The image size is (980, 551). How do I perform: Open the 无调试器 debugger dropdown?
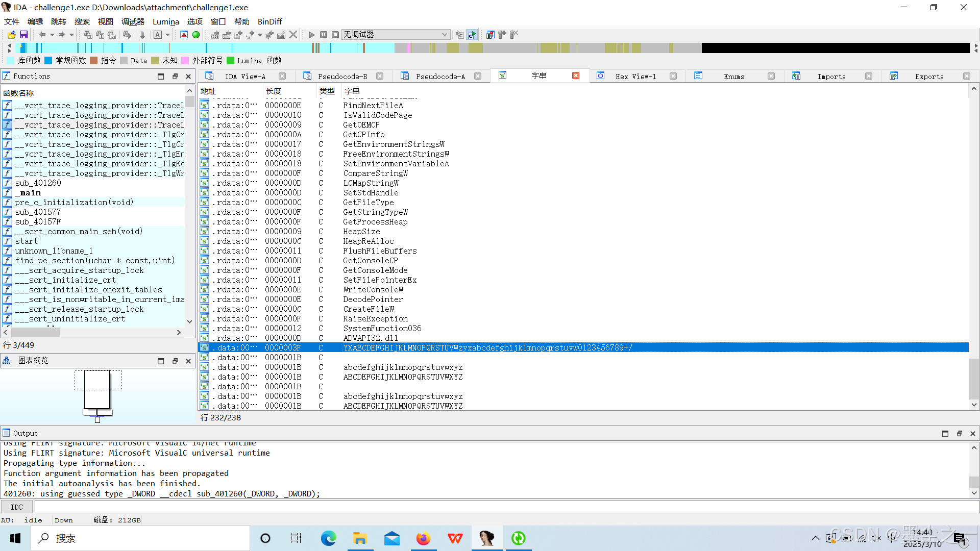[445, 35]
